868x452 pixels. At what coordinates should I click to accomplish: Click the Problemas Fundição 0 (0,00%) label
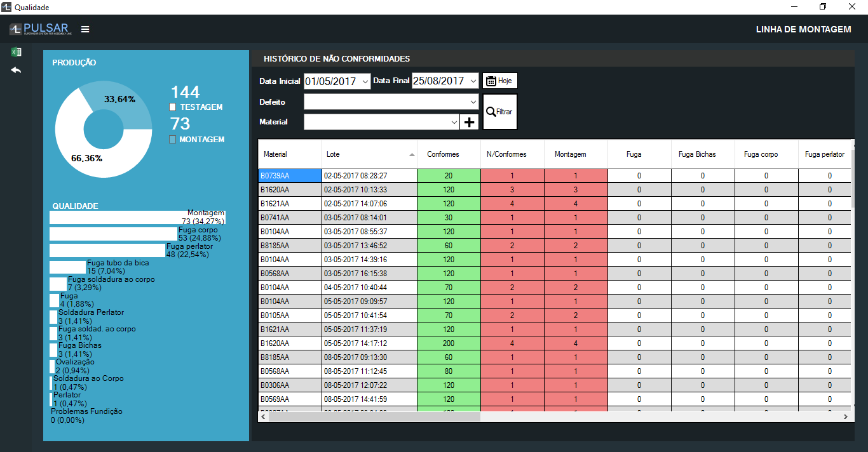(86, 415)
